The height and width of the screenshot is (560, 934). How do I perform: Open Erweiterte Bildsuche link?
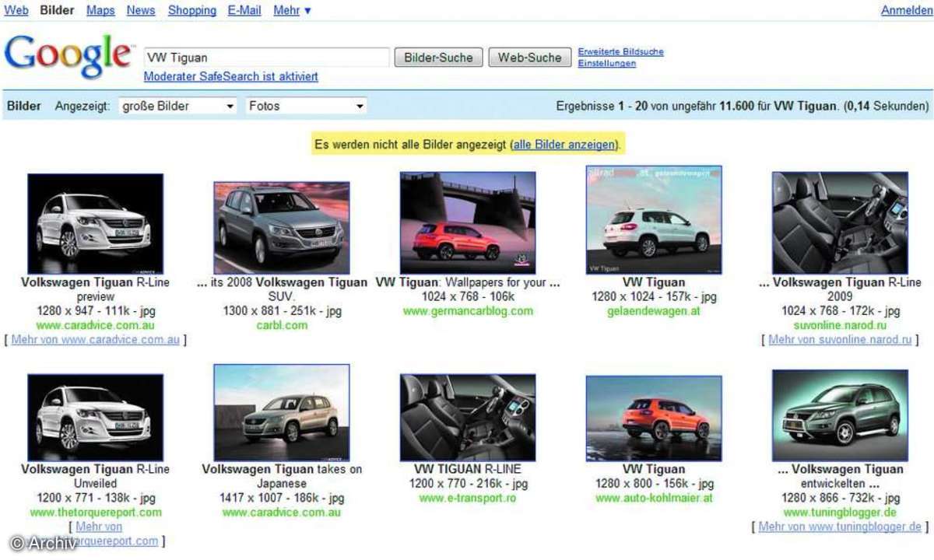coord(620,52)
